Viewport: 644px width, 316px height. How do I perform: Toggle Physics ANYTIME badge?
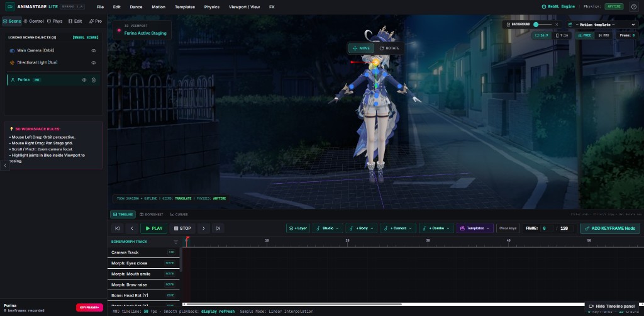(614, 6)
